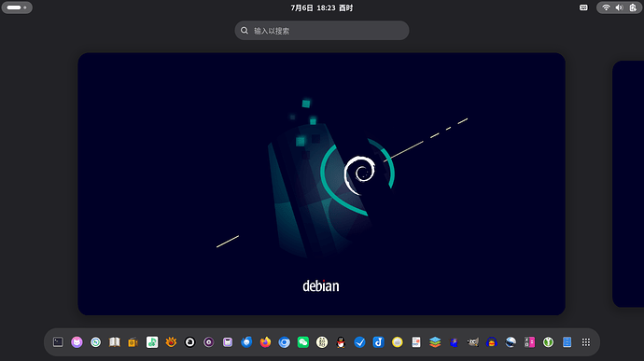Image resolution: width=644 pixels, height=361 pixels.
Task: Open the black circular 'a' app
Action: [189, 342]
